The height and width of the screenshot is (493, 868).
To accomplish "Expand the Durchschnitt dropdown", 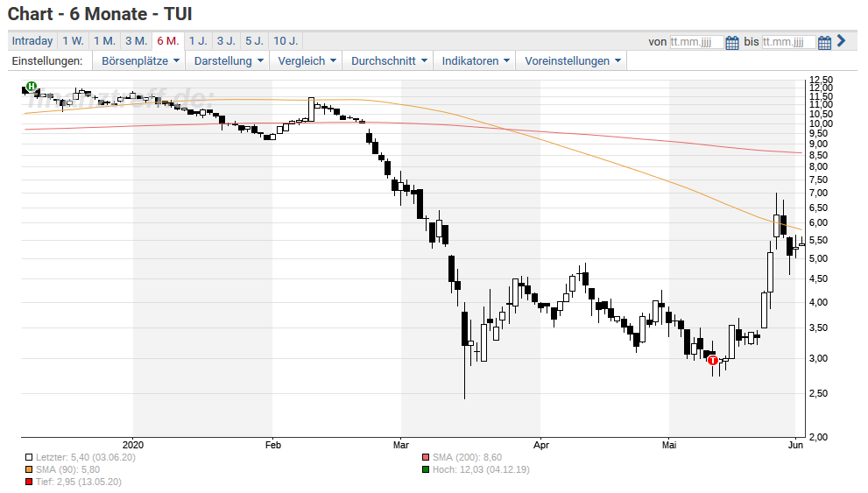I will tap(389, 61).
